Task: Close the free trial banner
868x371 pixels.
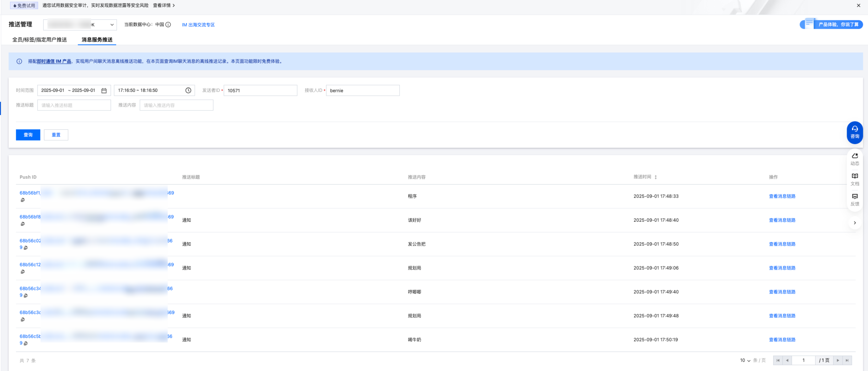Action: (858, 5)
